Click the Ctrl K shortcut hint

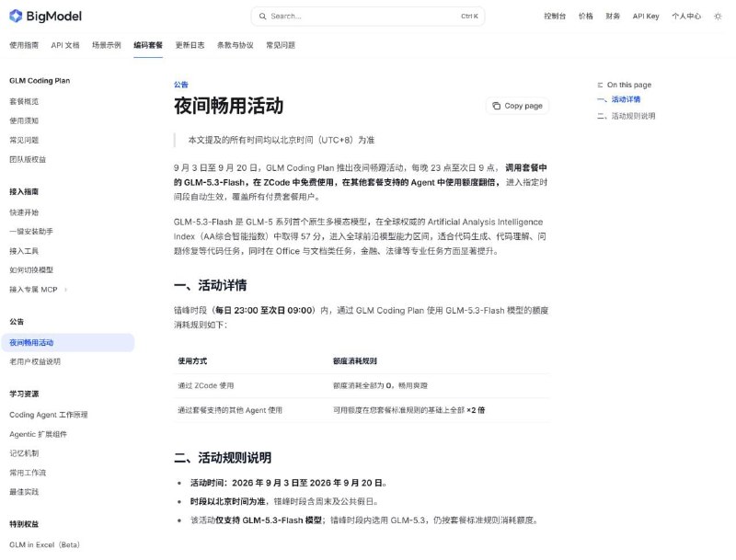469,16
